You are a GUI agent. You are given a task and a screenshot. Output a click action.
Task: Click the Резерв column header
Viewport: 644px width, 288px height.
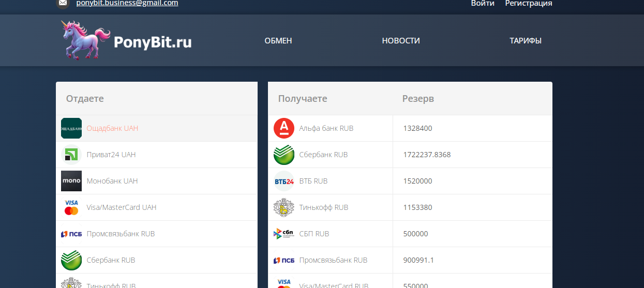tap(418, 99)
